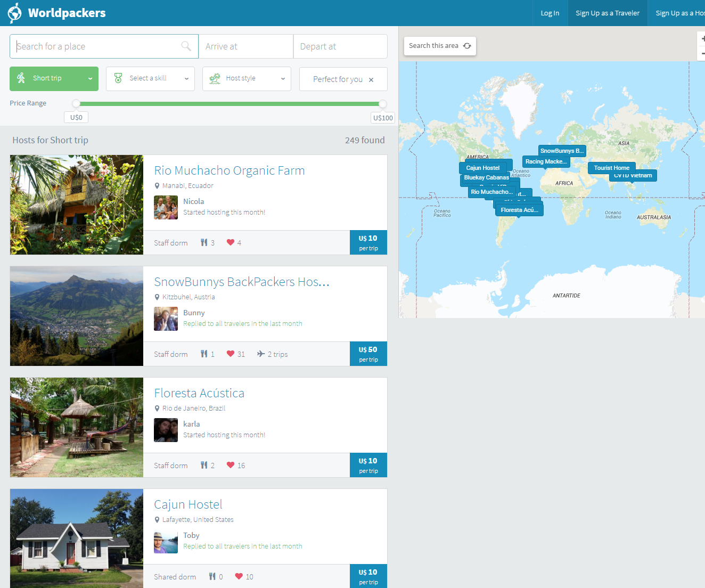Viewport: 705px width, 588px height.
Task: Click the Rio Muchacho... map marker
Action: tap(491, 192)
